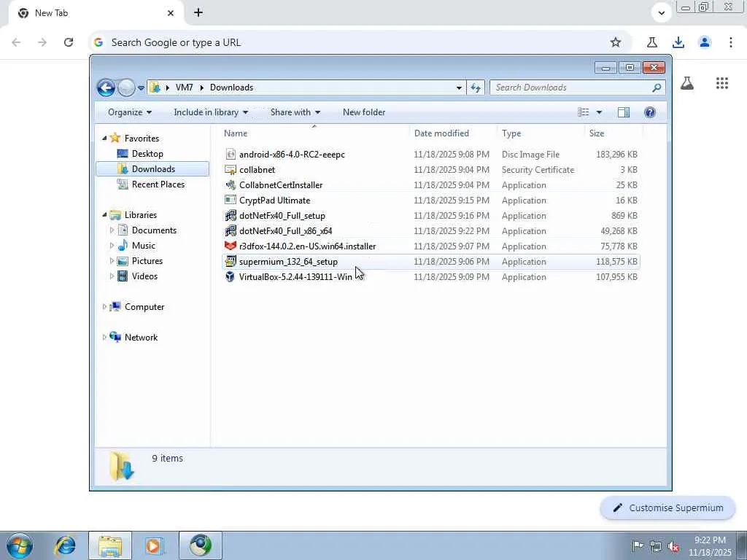Select Desktop in Favorites
Screen dimensions: 747x560
coord(147,154)
